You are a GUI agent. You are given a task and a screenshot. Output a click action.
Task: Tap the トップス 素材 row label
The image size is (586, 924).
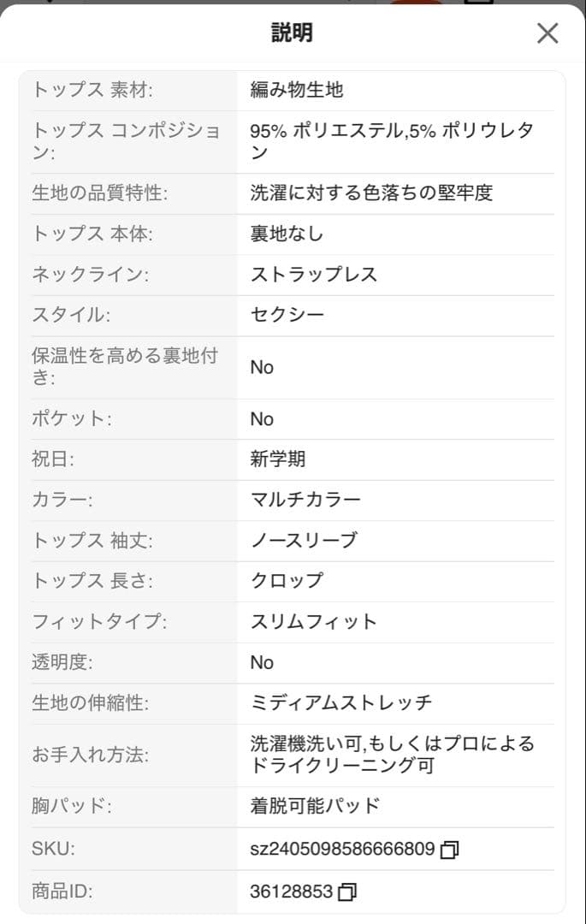pos(92,90)
